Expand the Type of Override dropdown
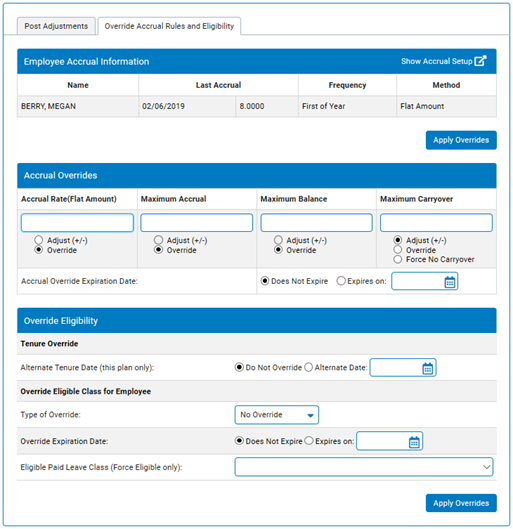Viewport: 513px width, 529px height. click(x=277, y=415)
